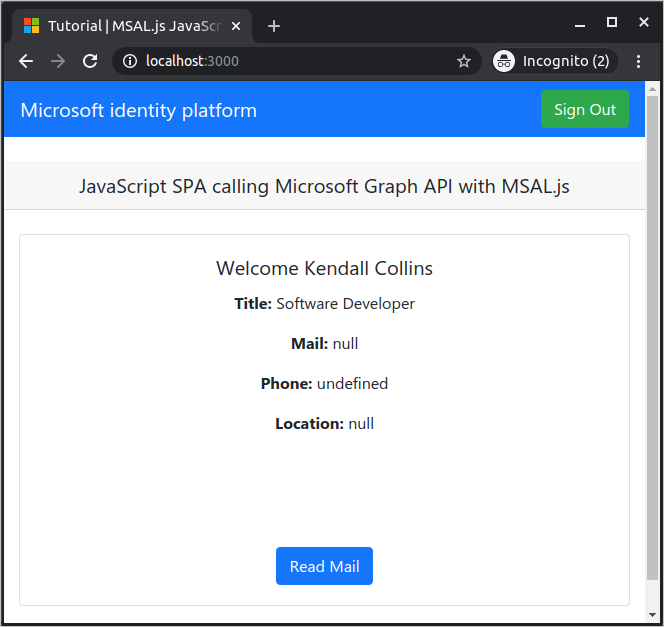Close the Tutorial MSAL.js tab
The image size is (664, 627).
[x=236, y=26]
